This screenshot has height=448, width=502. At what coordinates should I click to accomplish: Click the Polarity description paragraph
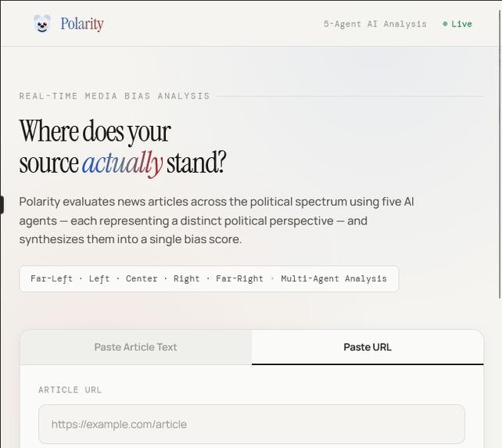[217, 220]
